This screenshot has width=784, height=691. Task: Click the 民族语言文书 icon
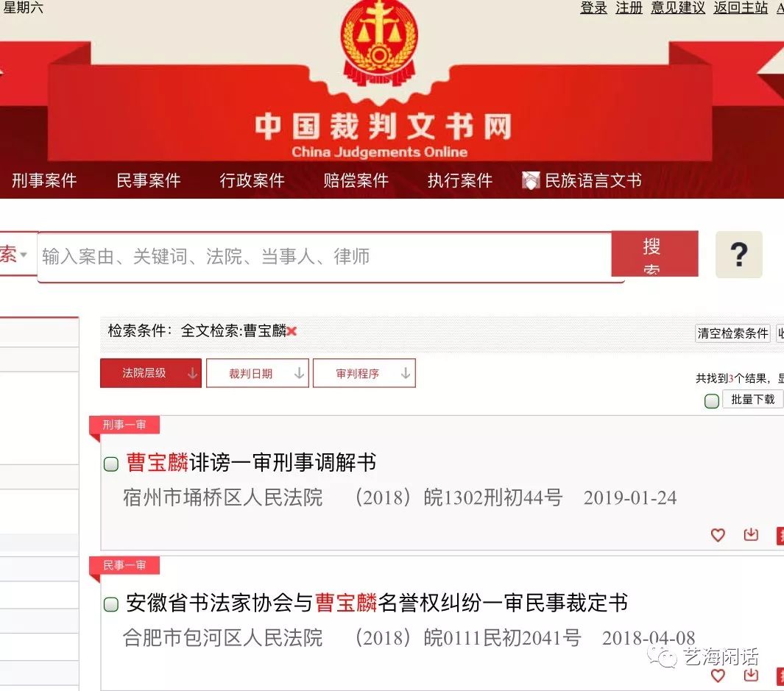point(531,180)
